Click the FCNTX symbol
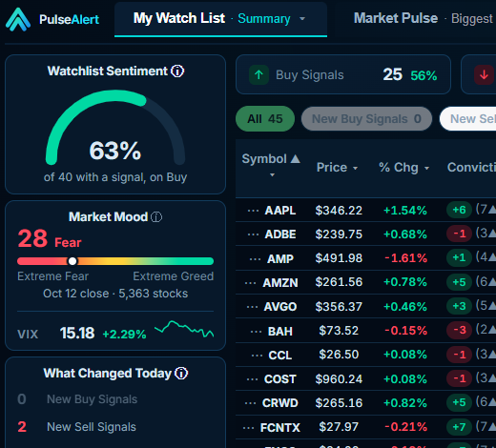The image size is (496, 448). click(x=280, y=428)
